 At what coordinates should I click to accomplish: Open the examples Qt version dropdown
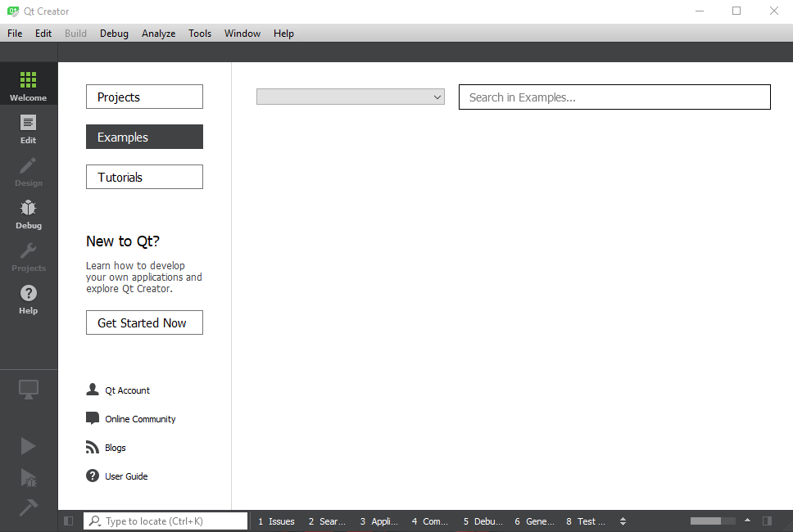[x=351, y=97]
